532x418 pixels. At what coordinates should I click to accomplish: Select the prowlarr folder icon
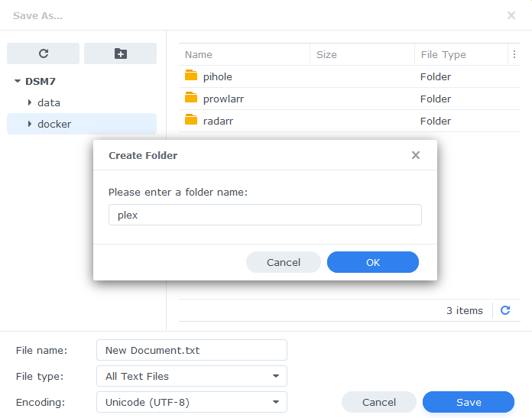[191, 98]
